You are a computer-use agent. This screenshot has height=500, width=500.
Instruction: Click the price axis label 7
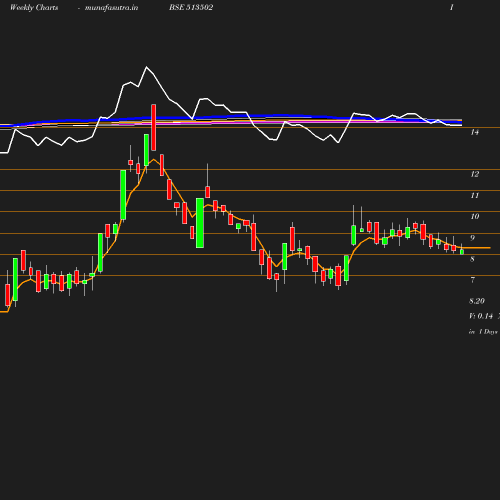coord(472,280)
